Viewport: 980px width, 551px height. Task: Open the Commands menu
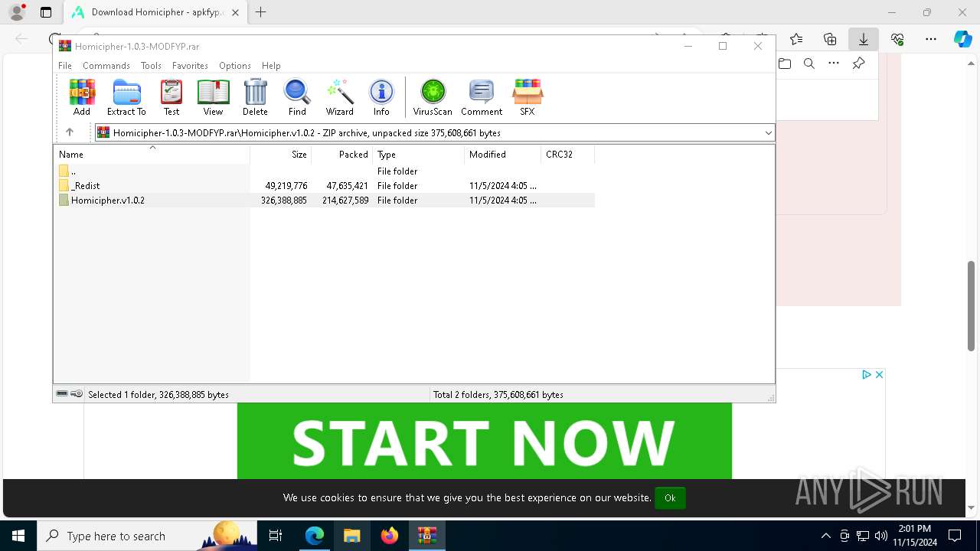coord(106,66)
